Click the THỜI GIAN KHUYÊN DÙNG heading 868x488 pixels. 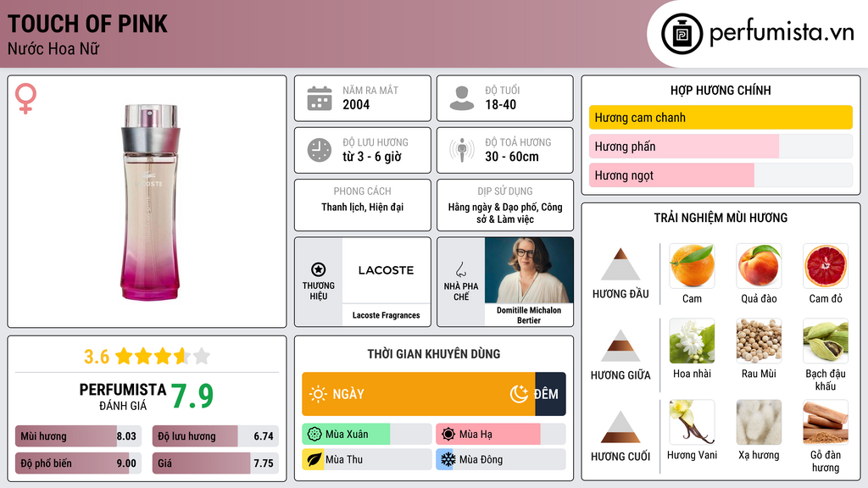point(433,353)
